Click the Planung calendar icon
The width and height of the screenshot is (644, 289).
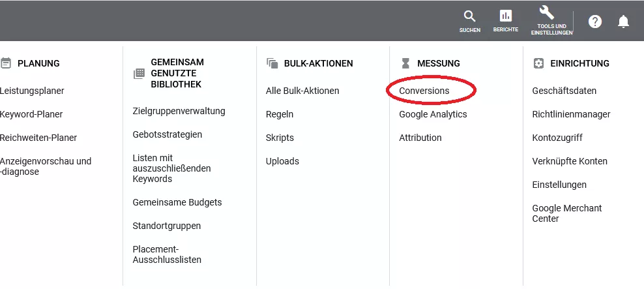point(6,63)
